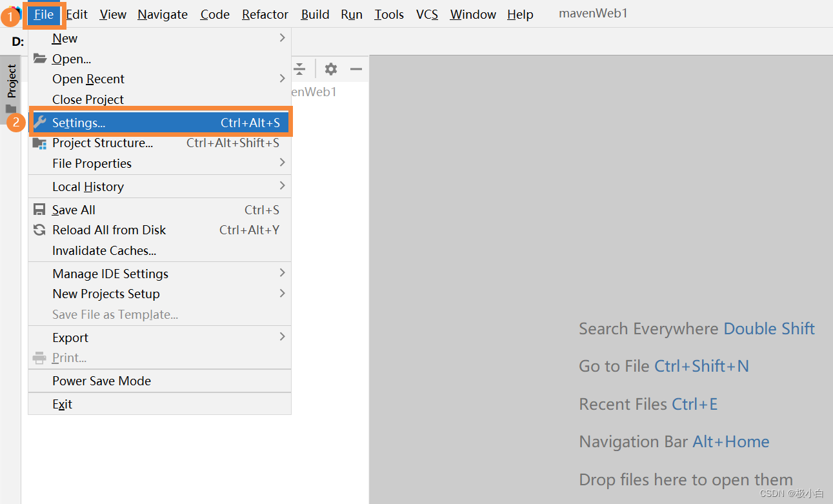Open Project Structure... dialog
Viewport: 833px width, 504px height.
[x=159, y=143]
